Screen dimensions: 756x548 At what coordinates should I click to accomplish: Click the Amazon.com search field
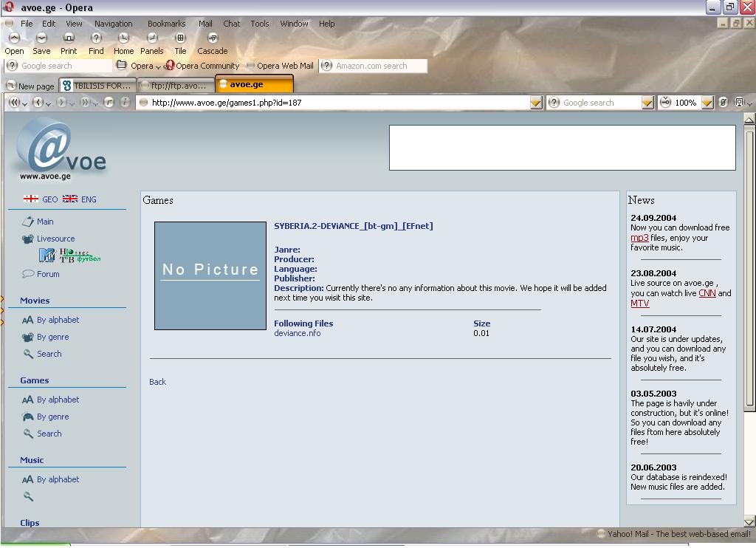pos(374,66)
